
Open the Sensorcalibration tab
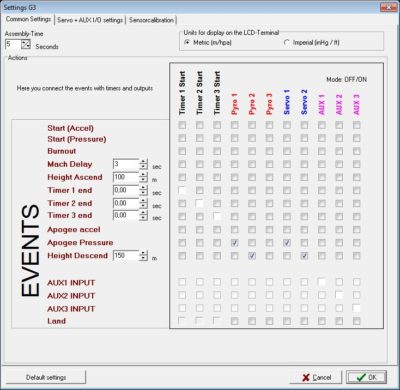coord(151,20)
